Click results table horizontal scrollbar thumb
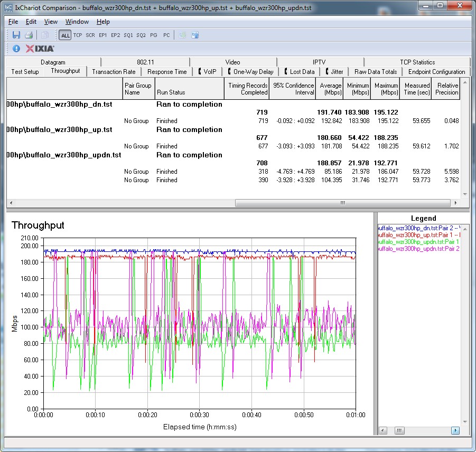Screen dimensions: 476x452 pos(343,203)
